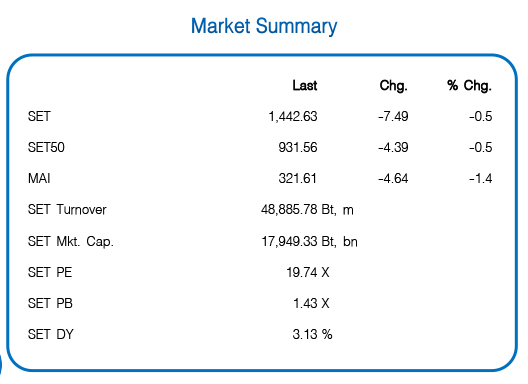Click the SET50 row label
The image size is (528, 384).
(46, 148)
